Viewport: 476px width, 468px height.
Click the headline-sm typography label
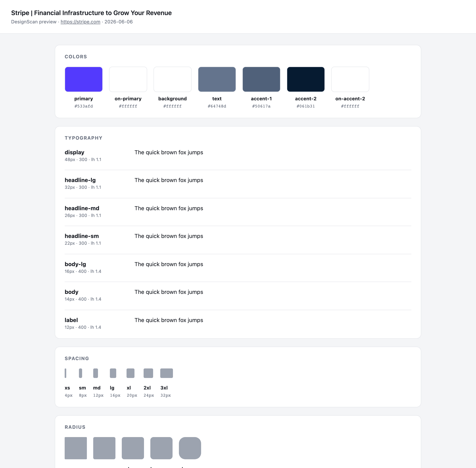pyautogui.click(x=82, y=236)
